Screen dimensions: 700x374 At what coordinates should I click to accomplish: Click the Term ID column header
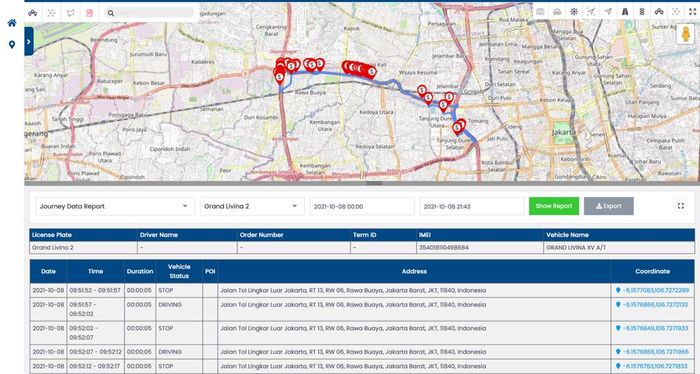[x=383, y=235]
